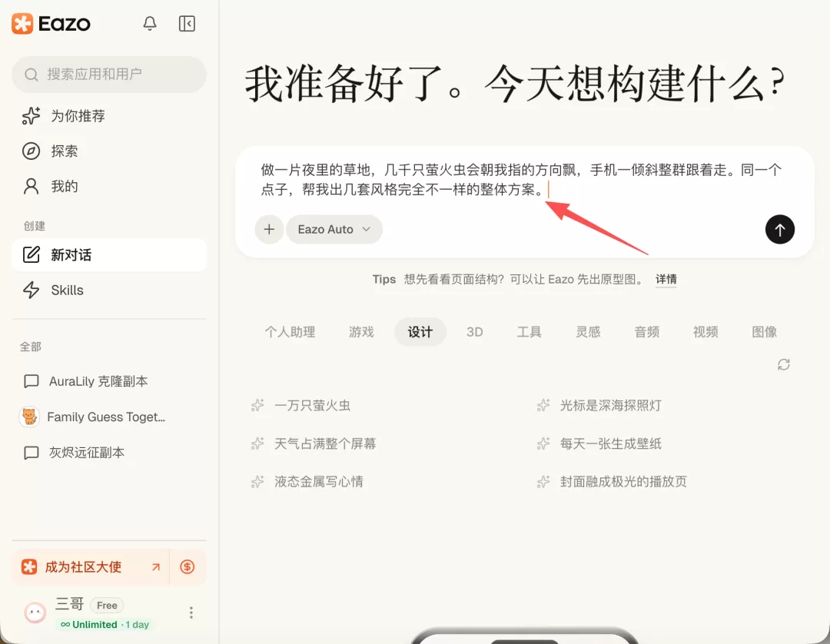Click sparkle icon beside 液态金属写心情

(x=257, y=482)
